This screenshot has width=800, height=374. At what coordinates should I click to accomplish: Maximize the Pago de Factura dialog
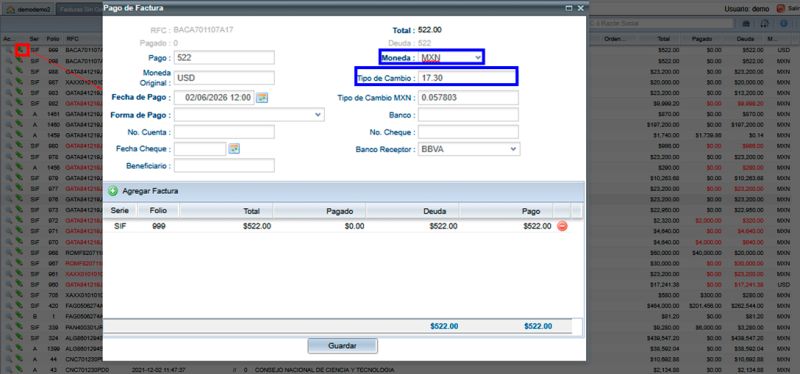pos(569,8)
